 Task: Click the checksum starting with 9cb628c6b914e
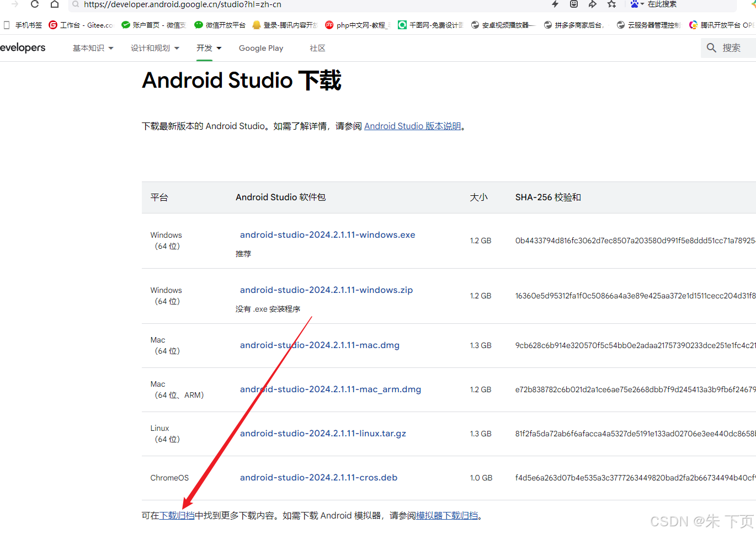click(635, 345)
